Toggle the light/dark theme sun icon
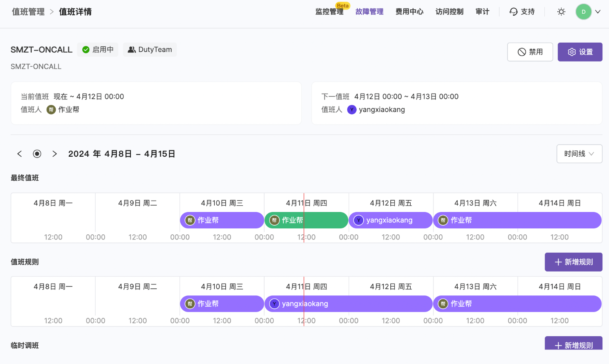The image size is (609, 364). tap(561, 12)
